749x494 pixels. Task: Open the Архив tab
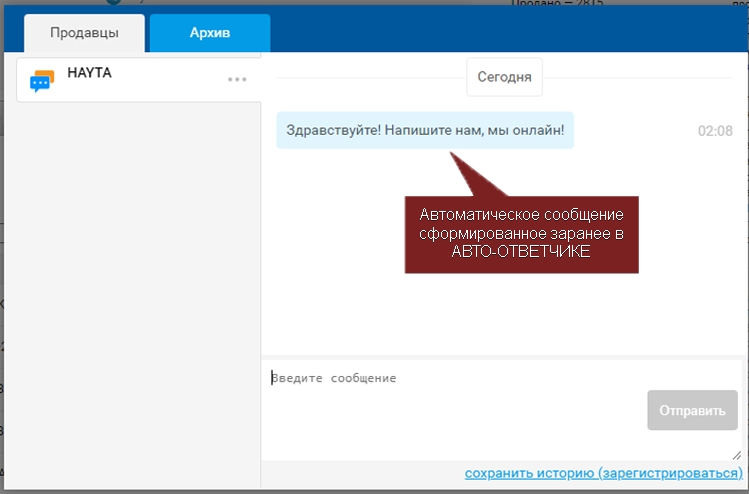tap(210, 33)
